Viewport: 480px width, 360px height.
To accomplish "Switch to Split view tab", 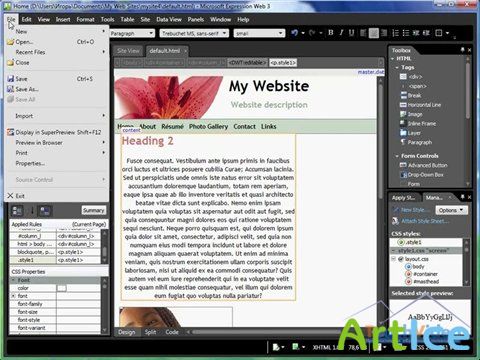I will [150, 332].
